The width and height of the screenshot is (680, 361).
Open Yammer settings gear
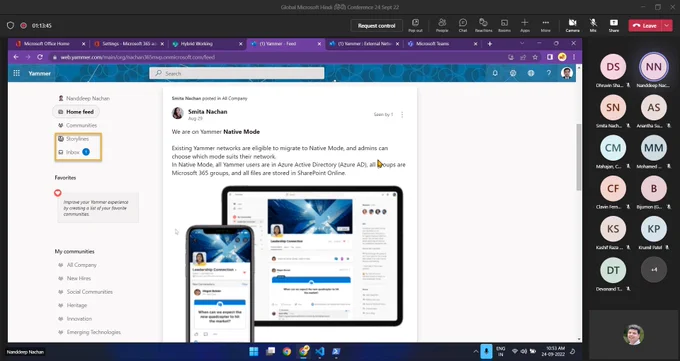[513, 73]
